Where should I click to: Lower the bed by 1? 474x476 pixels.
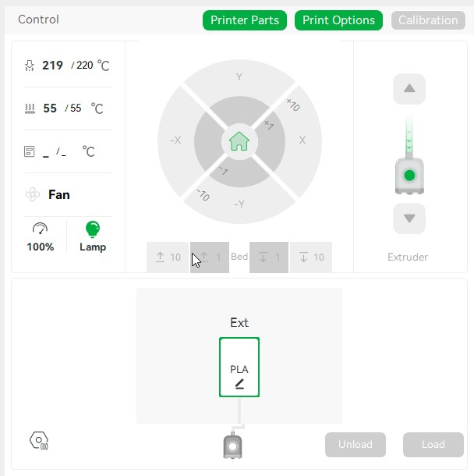click(x=269, y=258)
